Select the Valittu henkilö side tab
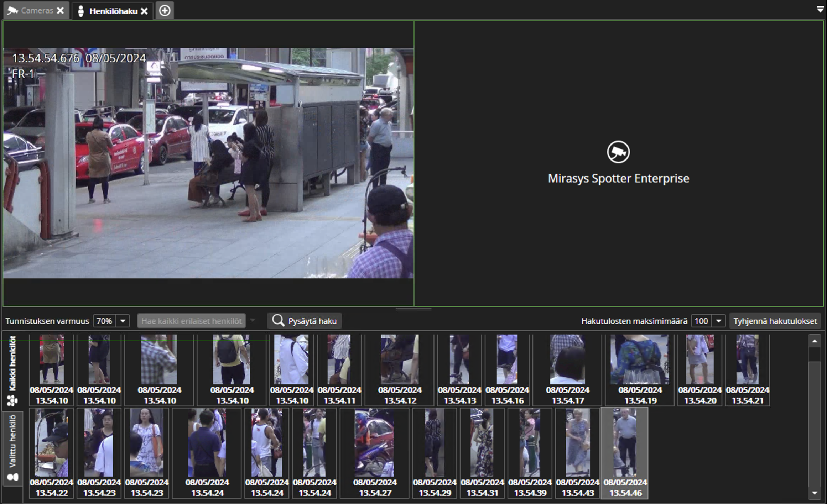827x504 pixels. (x=12, y=448)
